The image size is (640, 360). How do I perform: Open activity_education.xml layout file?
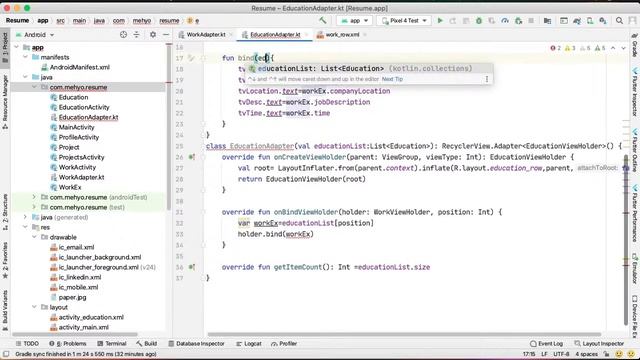click(87, 317)
